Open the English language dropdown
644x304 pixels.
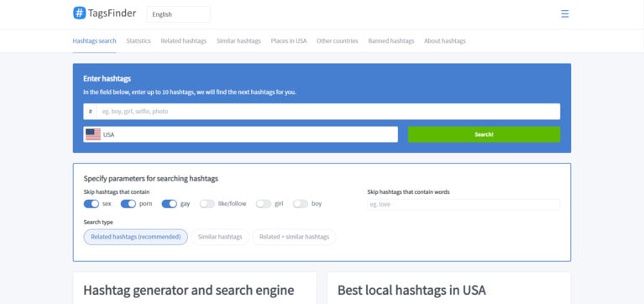178,14
